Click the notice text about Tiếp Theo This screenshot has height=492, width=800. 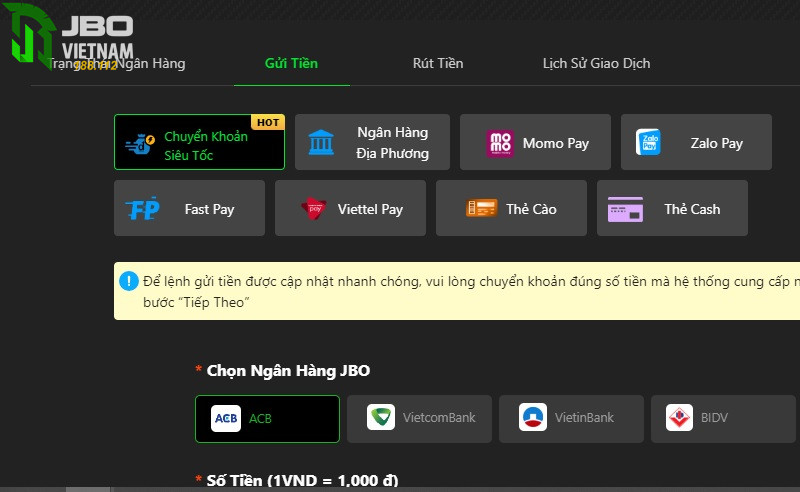[471, 291]
